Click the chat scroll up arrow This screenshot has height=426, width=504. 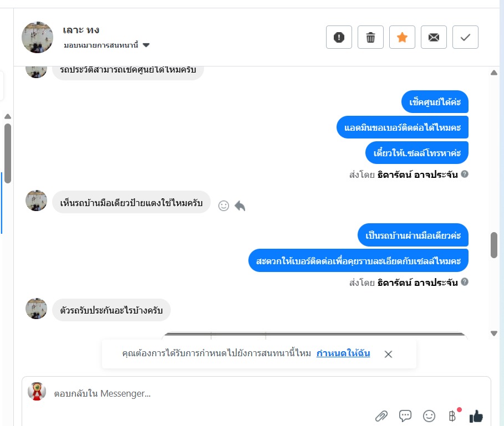[494, 73]
